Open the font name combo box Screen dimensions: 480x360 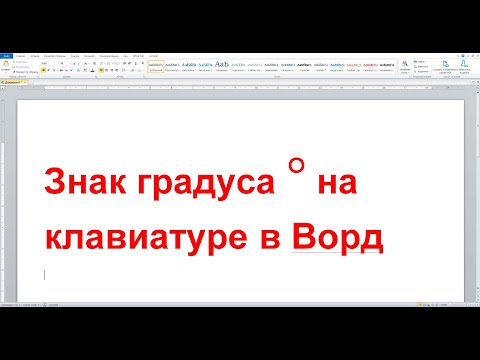tap(50, 63)
